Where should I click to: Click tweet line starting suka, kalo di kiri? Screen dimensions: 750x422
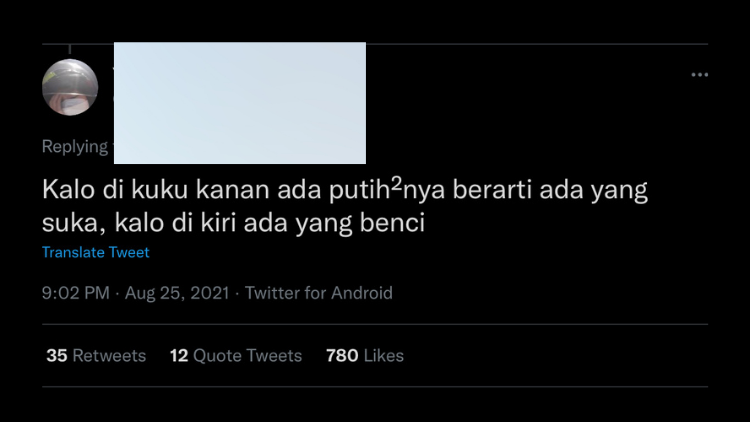pyautogui.click(x=233, y=223)
